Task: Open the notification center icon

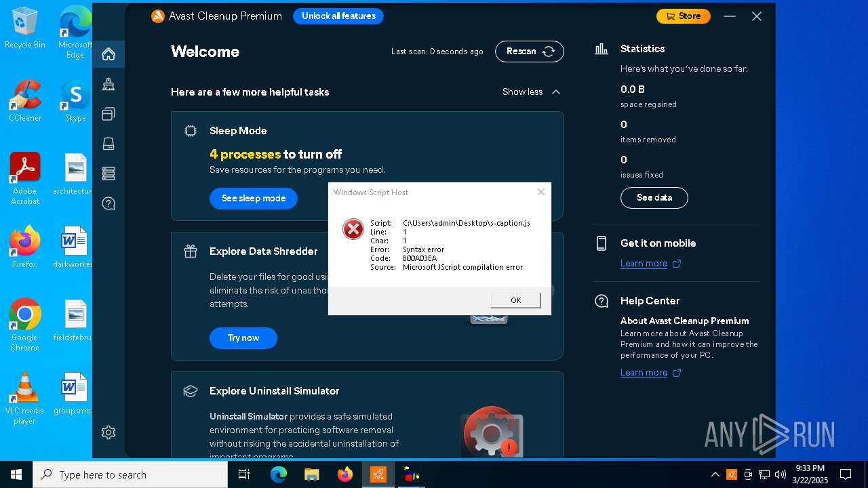Action: (x=846, y=474)
